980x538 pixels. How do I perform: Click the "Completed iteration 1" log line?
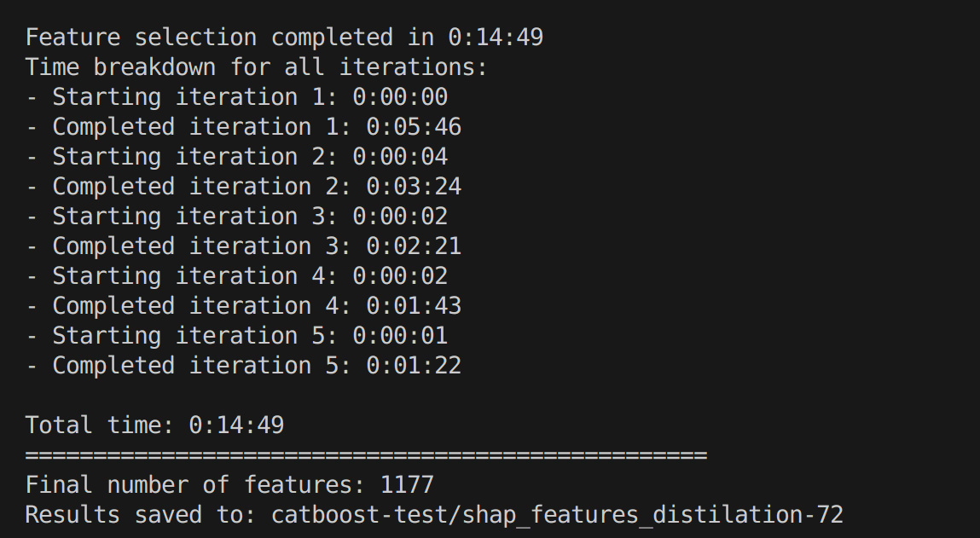coord(243,127)
